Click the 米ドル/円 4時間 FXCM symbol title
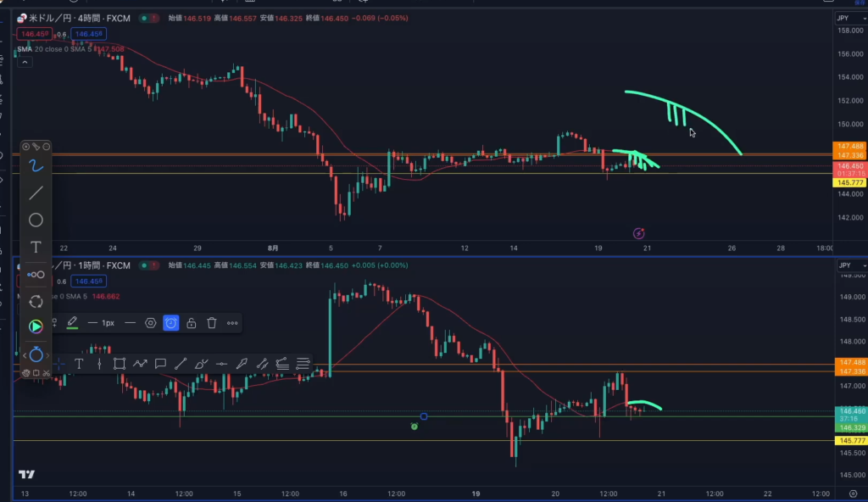 [x=79, y=19]
